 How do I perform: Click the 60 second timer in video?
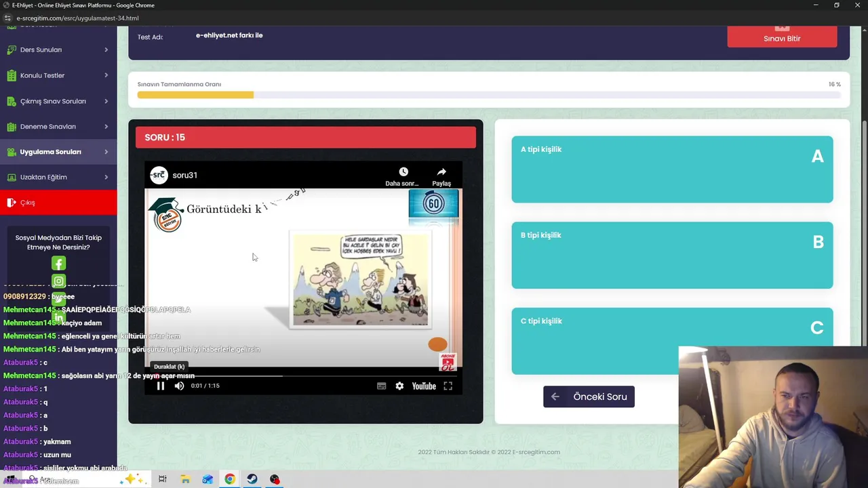pyautogui.click(x=433, y=203)
